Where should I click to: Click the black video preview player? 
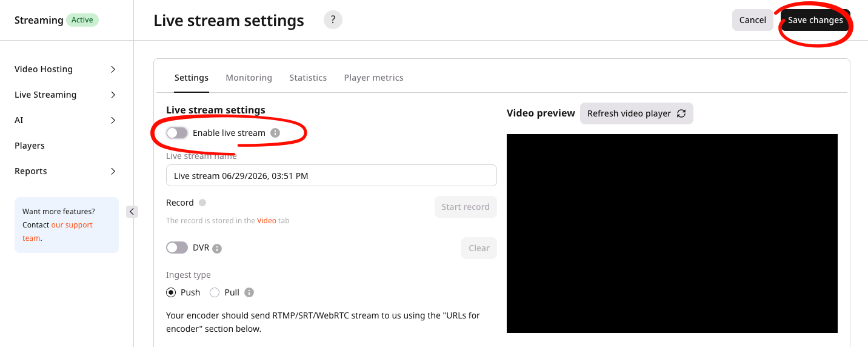pos(672,234)
